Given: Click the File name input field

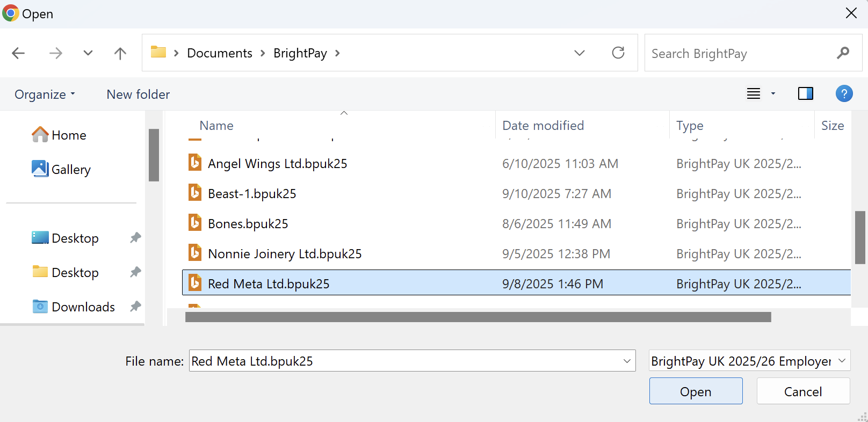Looking at the screenshot, I should tap(403, 361).
